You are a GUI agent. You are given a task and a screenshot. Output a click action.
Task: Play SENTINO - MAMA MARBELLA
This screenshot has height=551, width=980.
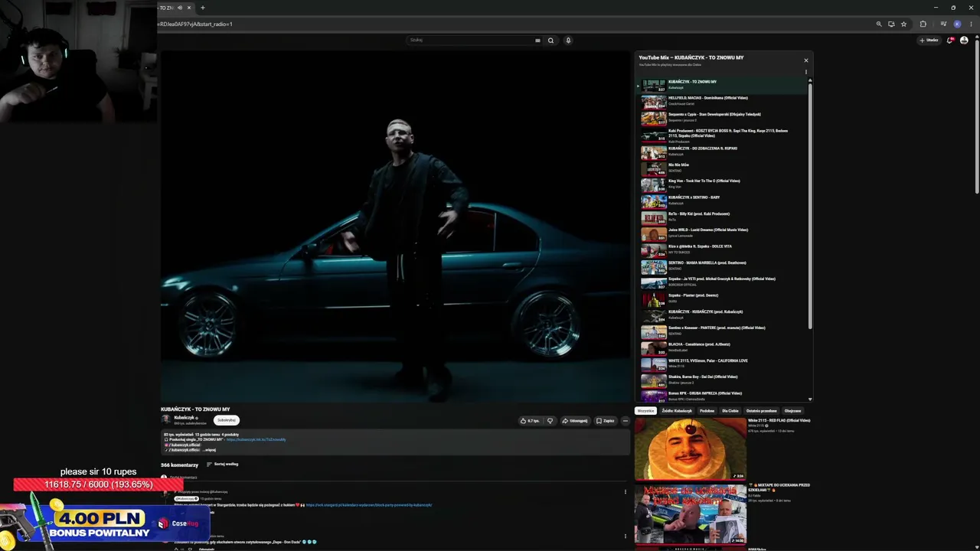724,266
